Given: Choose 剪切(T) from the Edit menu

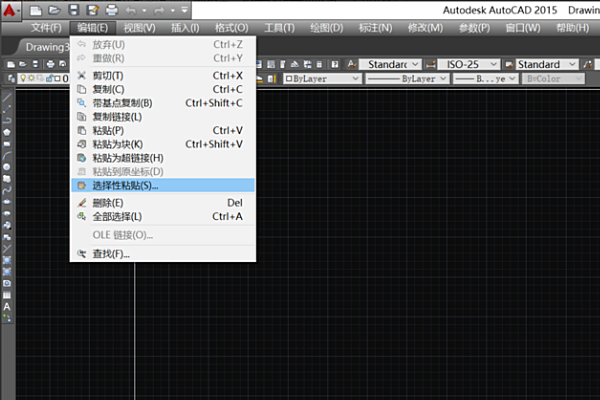Looking at the screenshot, I should click(x=163, y=76).
